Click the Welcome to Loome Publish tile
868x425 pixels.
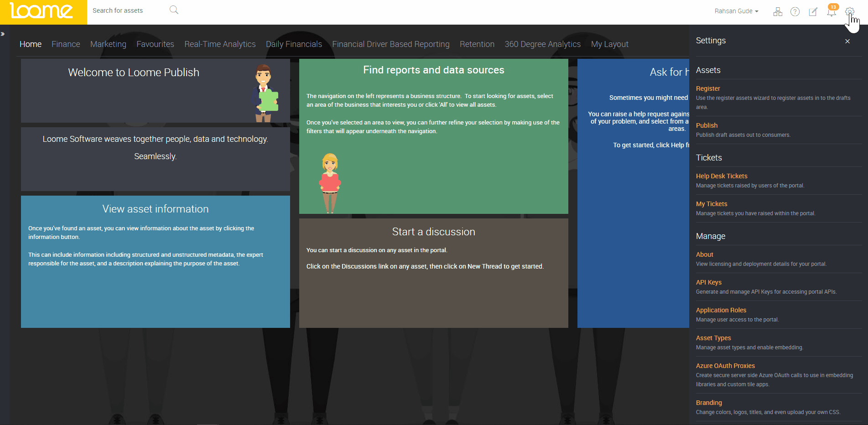(x=156, y=91)
